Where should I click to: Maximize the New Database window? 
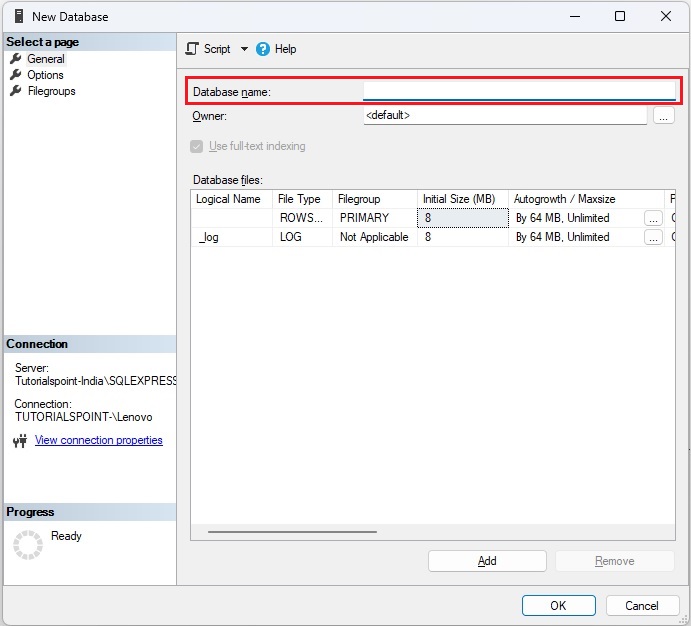click(x=620, y=16)
